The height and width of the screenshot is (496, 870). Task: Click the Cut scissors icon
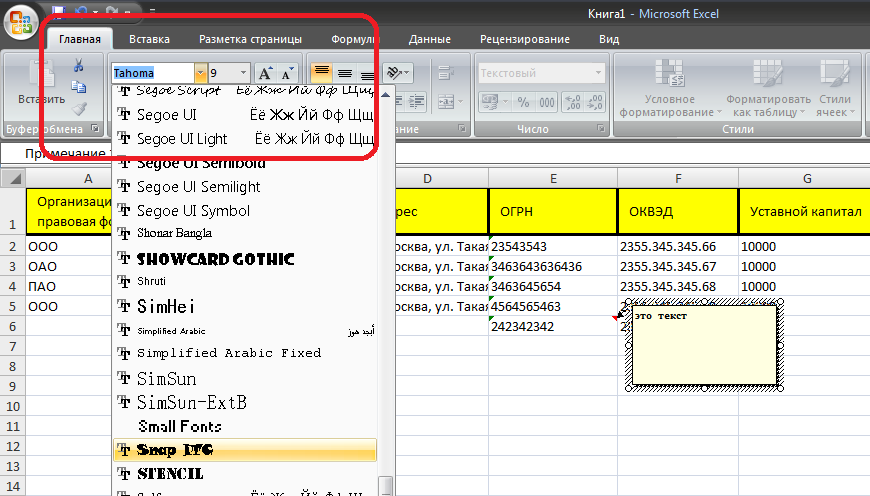[x=78, y=65]
